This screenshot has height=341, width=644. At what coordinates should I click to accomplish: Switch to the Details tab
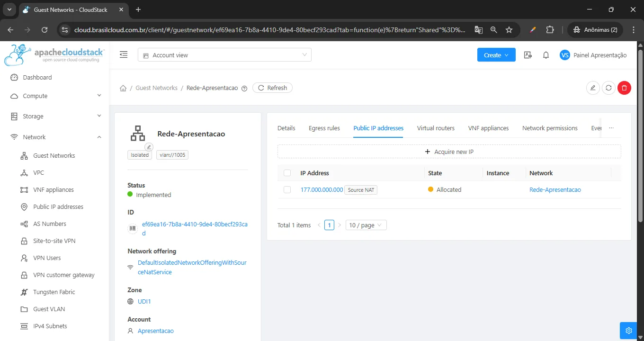[286, 128]
